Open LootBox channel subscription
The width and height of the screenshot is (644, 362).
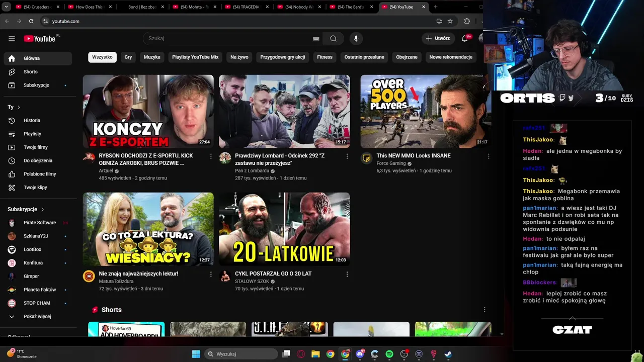38,249
